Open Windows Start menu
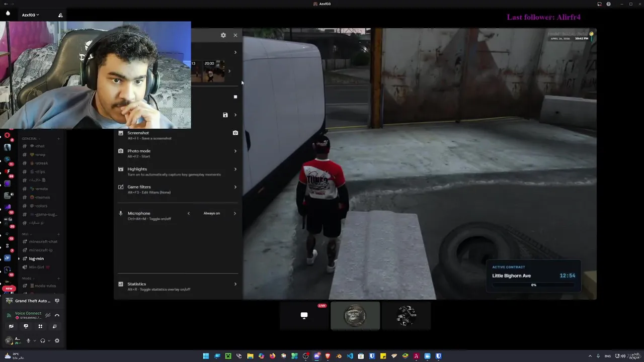 (206, 356)
